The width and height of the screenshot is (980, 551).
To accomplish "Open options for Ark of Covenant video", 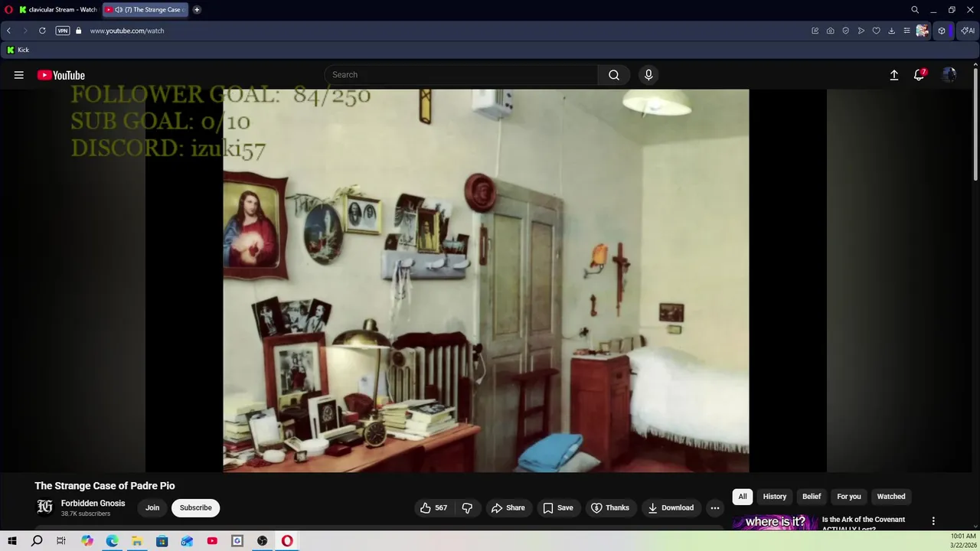I will (933, 521).
